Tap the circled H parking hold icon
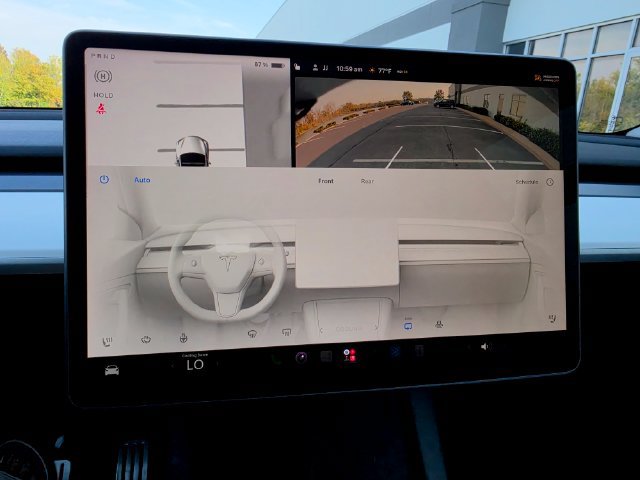This screenshot has height=480, width=640. coord(103,76)
